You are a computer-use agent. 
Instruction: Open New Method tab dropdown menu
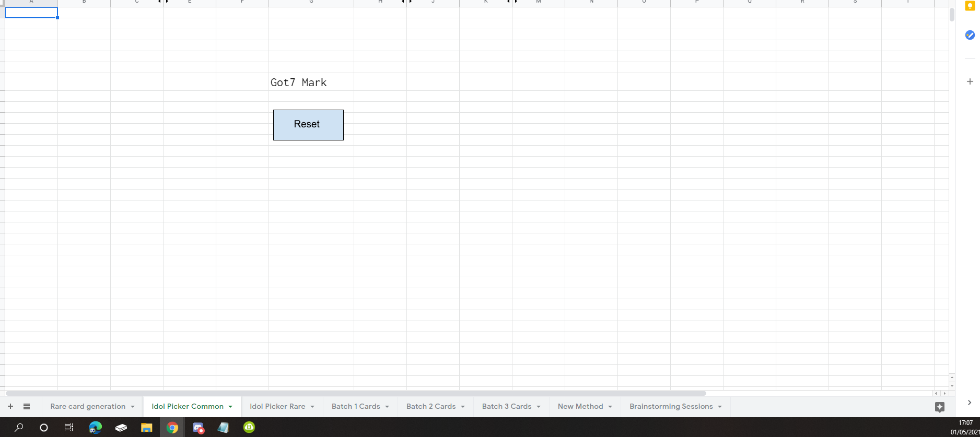(610, 407)
